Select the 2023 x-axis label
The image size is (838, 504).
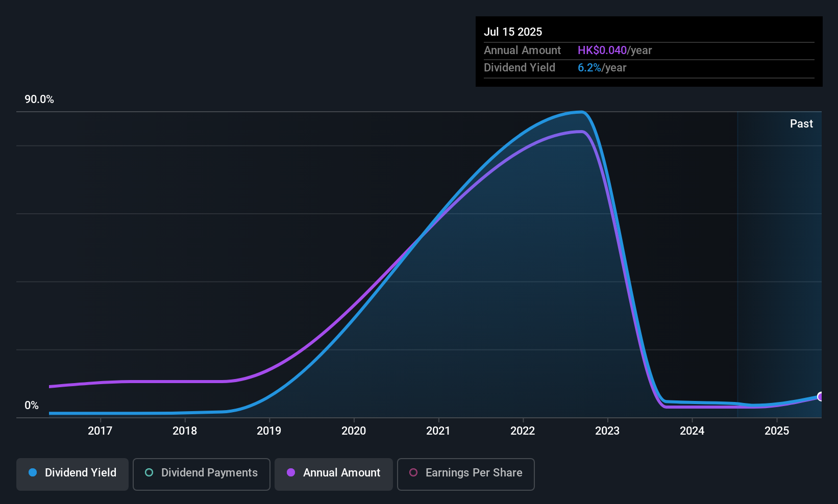(607, 431)
